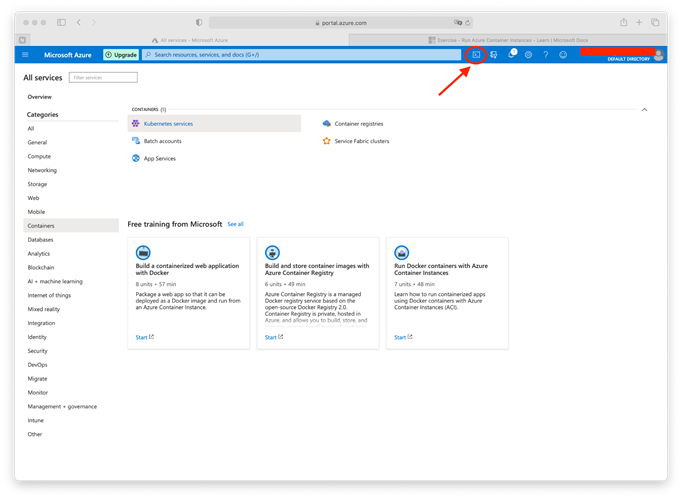This screenshot has height=499, width=682.
Task: Open Directory and subscription filter icon
Action: (x=494, y=55)
